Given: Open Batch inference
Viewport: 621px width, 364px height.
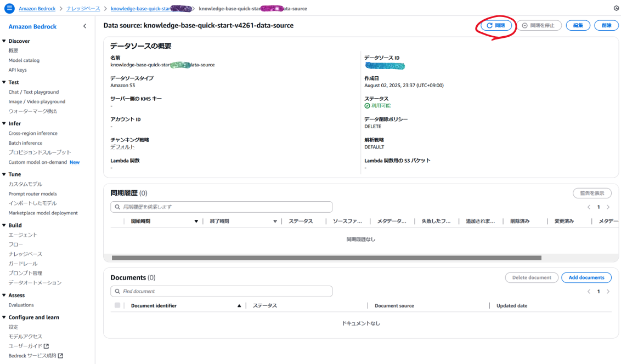Looking at the screenshot, I should click(25, 143).
